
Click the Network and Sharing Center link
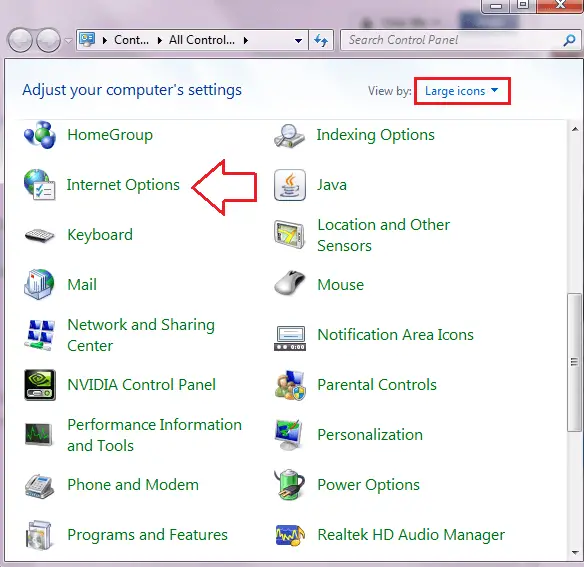point(141,335)
